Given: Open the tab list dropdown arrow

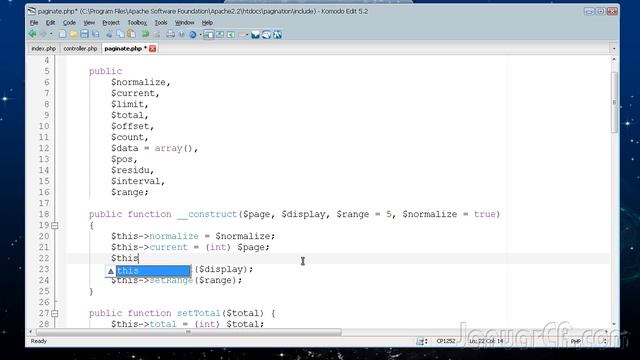Looking at the screenshot, I should (x=613, y=49).
